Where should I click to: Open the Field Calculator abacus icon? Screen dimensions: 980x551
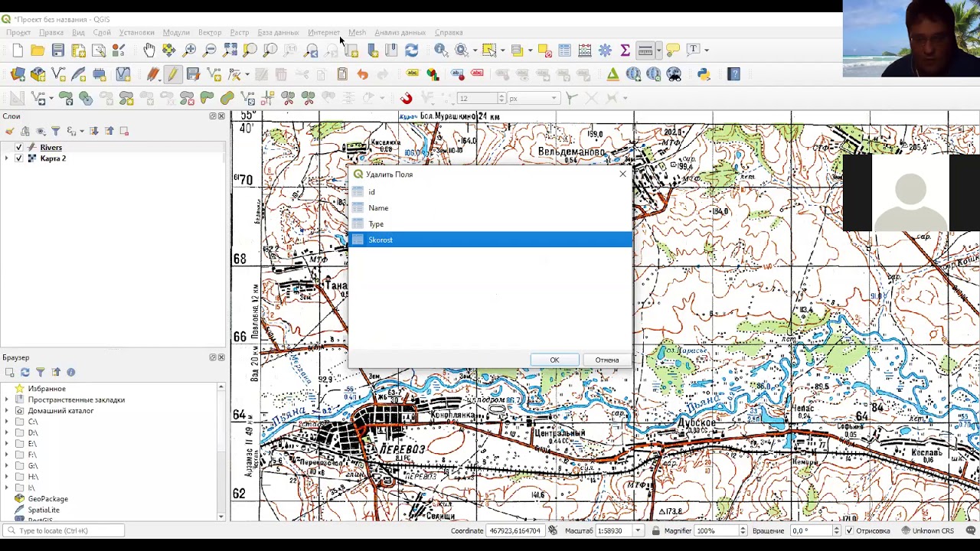tap(585, 51)
